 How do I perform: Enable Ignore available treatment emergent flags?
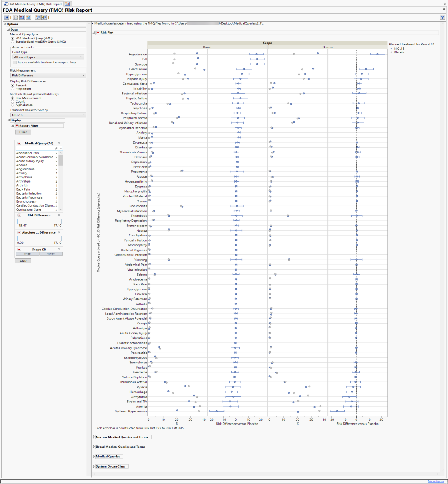pyautogui.click(x=15, y=62)
